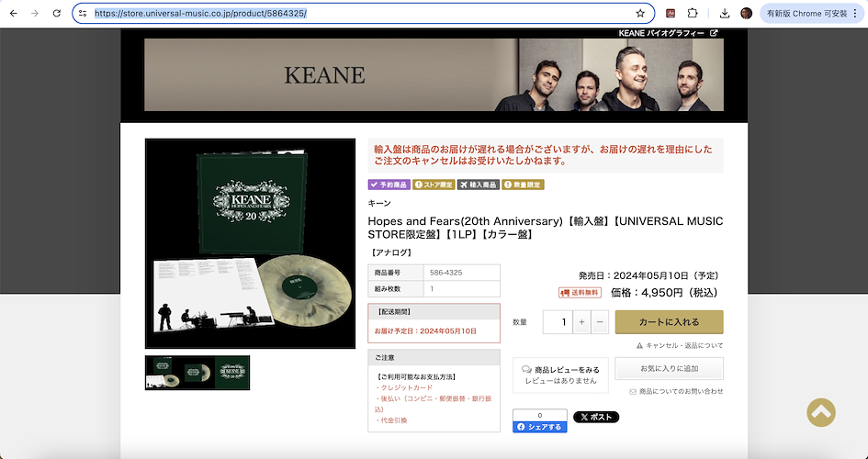
Task: Open the Adobe Acrobat extension icon
Action: [671, 13]
